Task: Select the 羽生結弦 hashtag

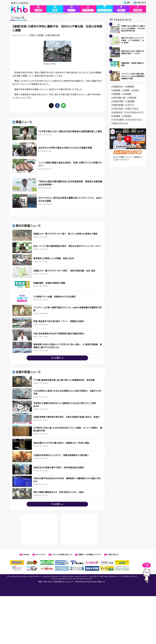Action: 127,116
